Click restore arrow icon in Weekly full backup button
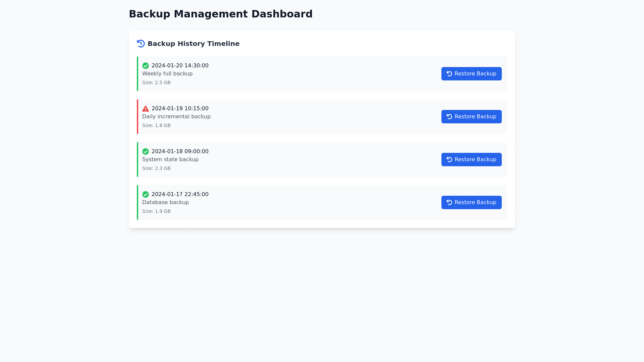 point(449,74)
